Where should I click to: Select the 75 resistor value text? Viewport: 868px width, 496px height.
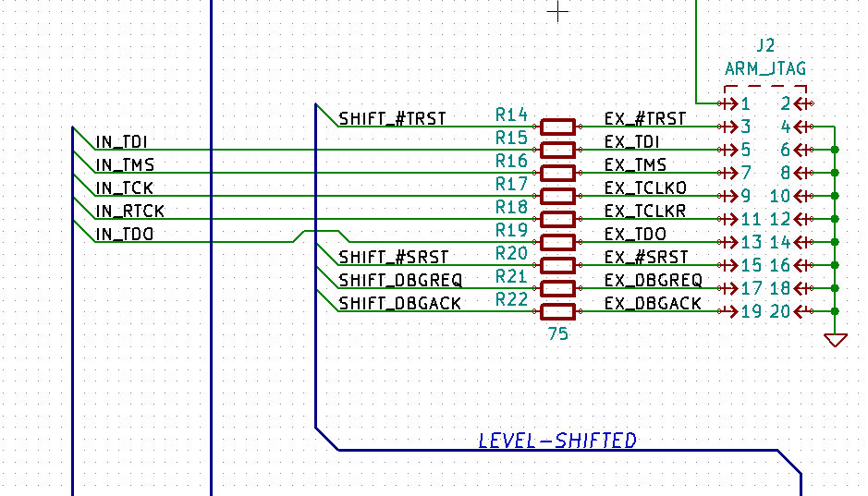558,333
